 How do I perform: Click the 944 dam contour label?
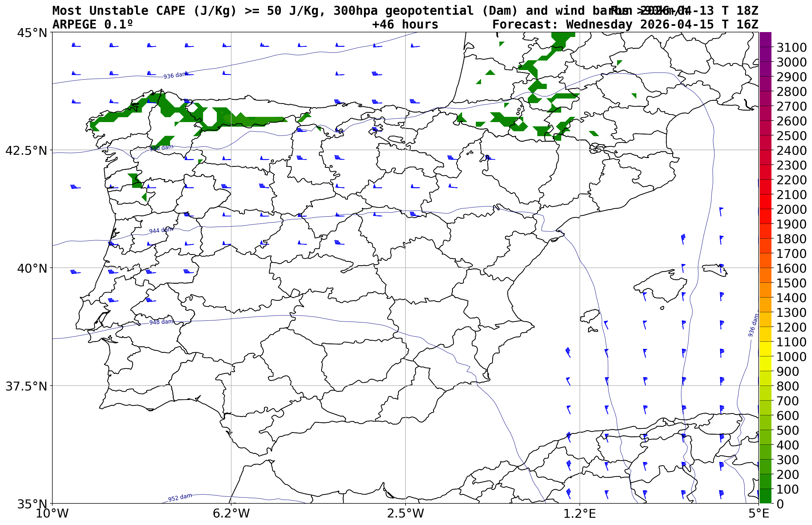point(161,230)
